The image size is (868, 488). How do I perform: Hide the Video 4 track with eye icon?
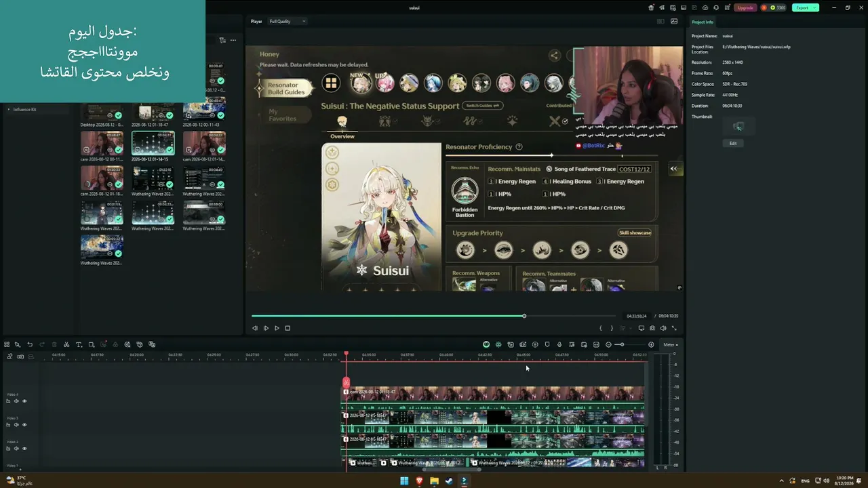(24, 401)
